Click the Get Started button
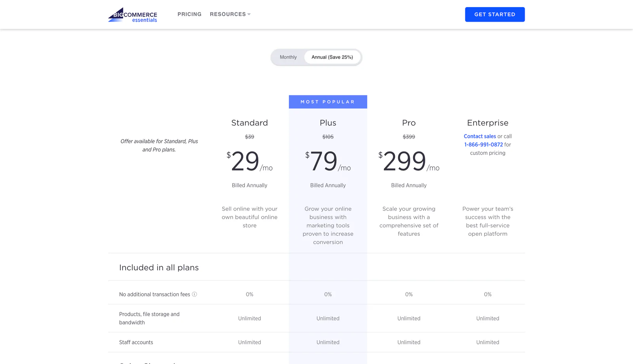 coord(495,15)
